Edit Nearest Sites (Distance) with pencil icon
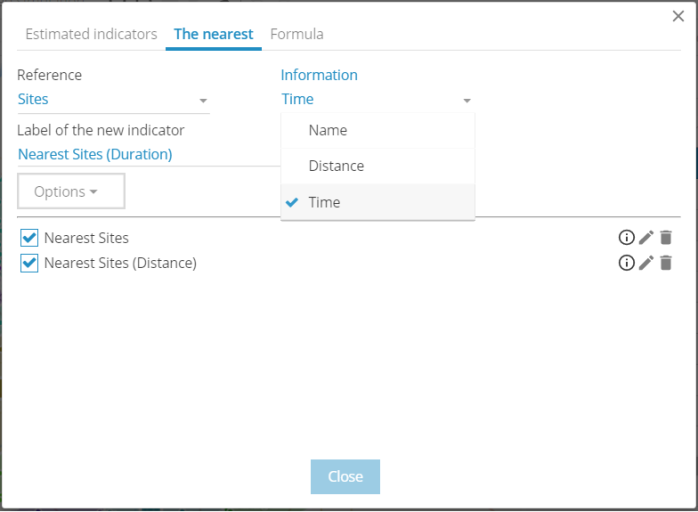Viewport: 698px width, 512px height. click(646, 263)
